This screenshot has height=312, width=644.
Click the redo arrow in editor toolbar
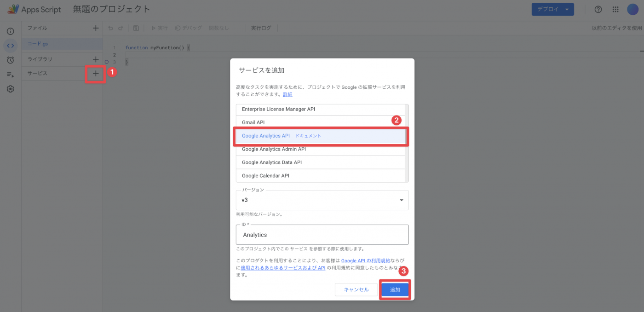(x=121, y=28)
